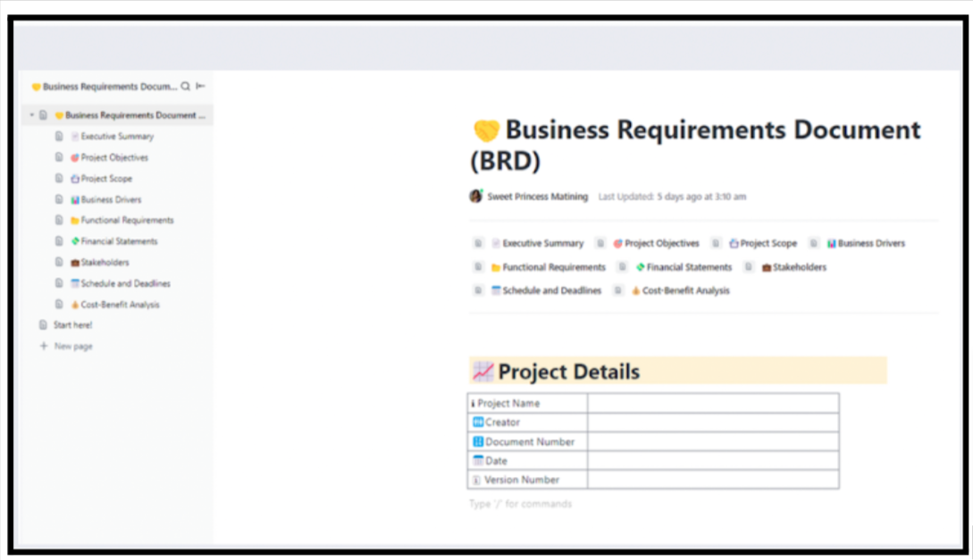The image size is (973, 560).
Task: Click the Business Drivers chart icon in sidebar
Action: click(76, 199)
